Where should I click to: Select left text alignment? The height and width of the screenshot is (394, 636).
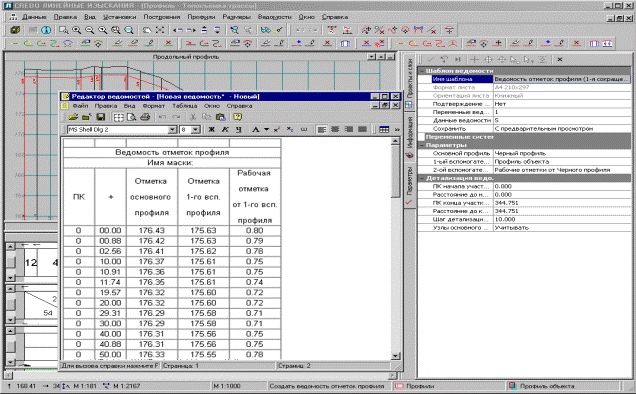322,129
